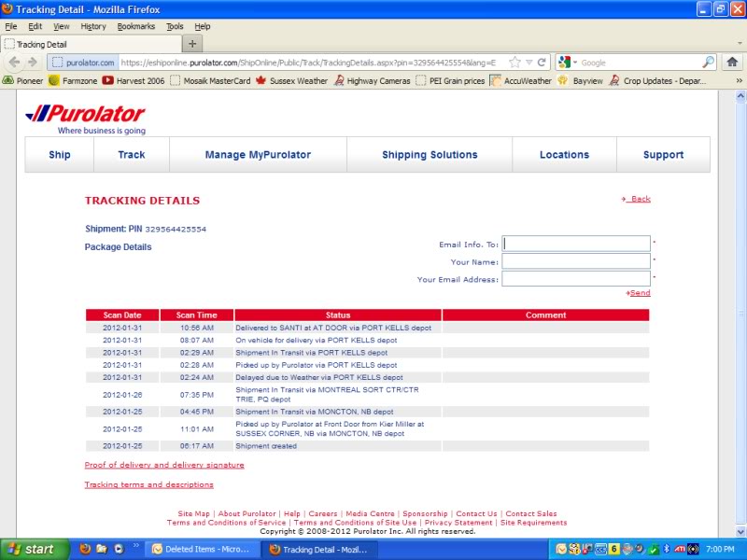The height and width of the screenshot is (560, 747).
Task: Open the Bookmarks menu
Action: click(x=135, y=27)
